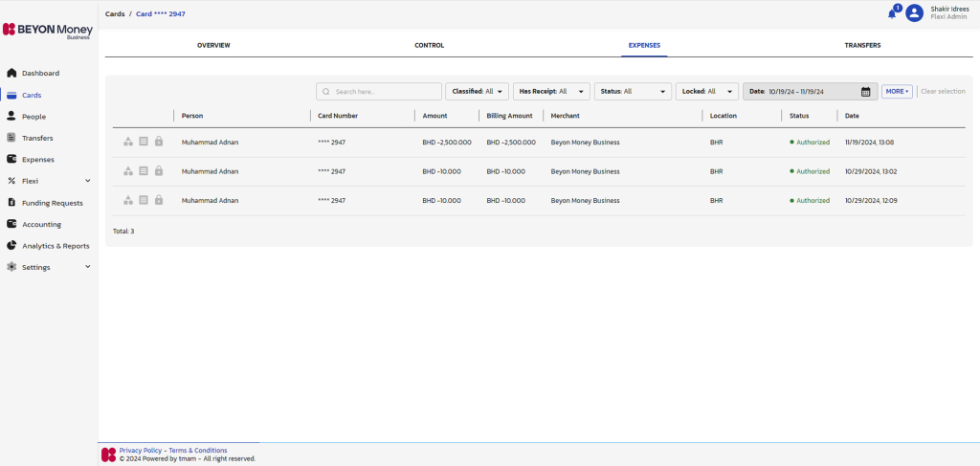Sort by the Billing Amount column header
The height and width of the screenshot is (466, 980).
click(x=510, y=116)
